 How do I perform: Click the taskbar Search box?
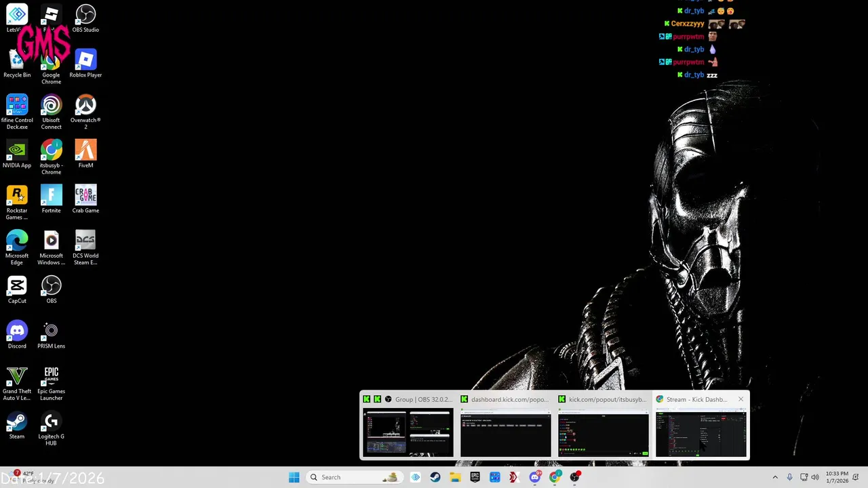[354, 477]
